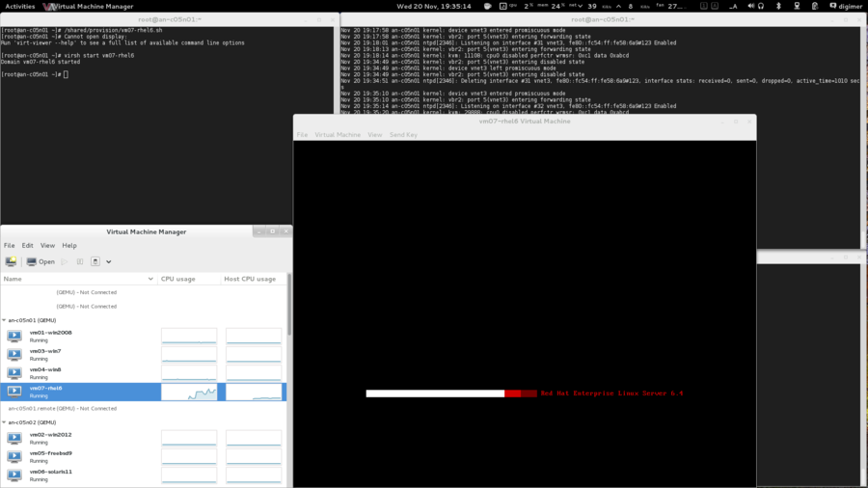Click the Shut Down virtual machine toolbar icon
The image size is (868, 488).
point(95,261)
